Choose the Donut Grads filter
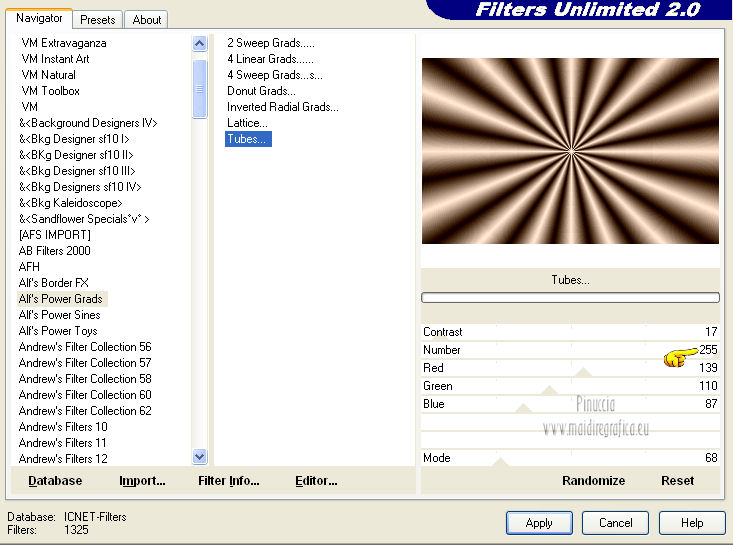The width and height of the screenshot is (733, 545). click(261, 91)
